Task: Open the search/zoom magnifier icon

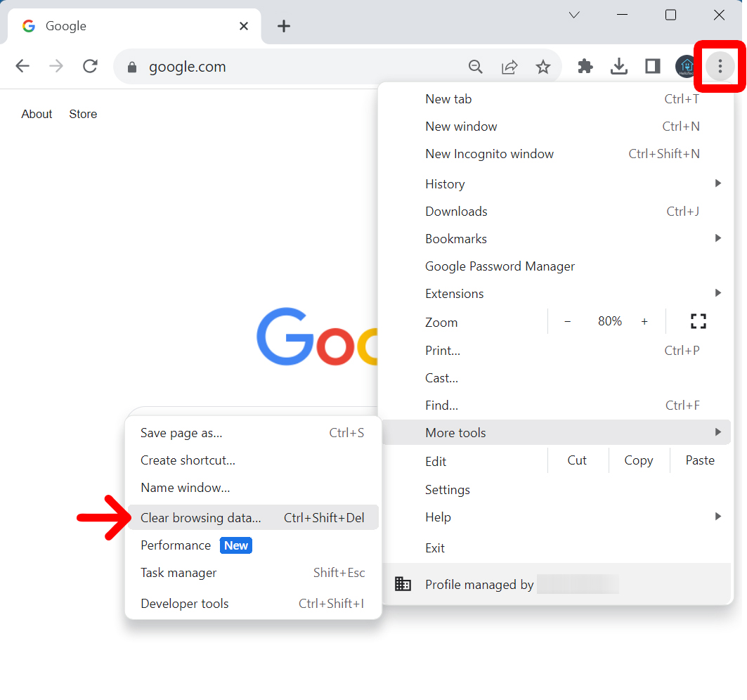Action: pos(476,65)
